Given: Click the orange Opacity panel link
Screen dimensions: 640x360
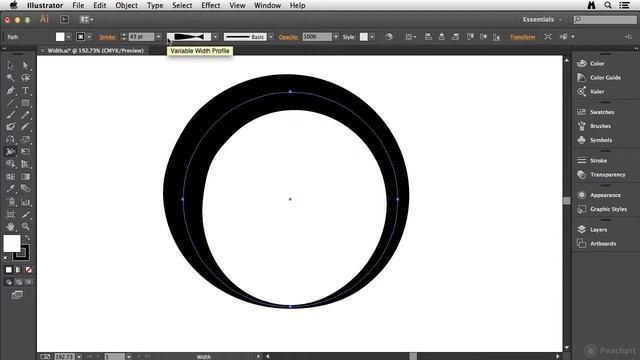Looking at the screenshot, I should 289,37.
